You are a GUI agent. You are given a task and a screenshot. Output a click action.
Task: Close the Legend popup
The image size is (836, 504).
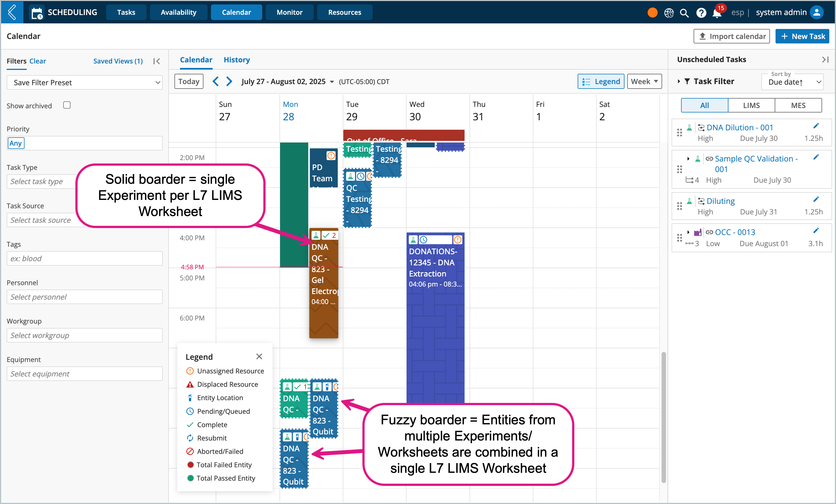[x=259, y=356]
